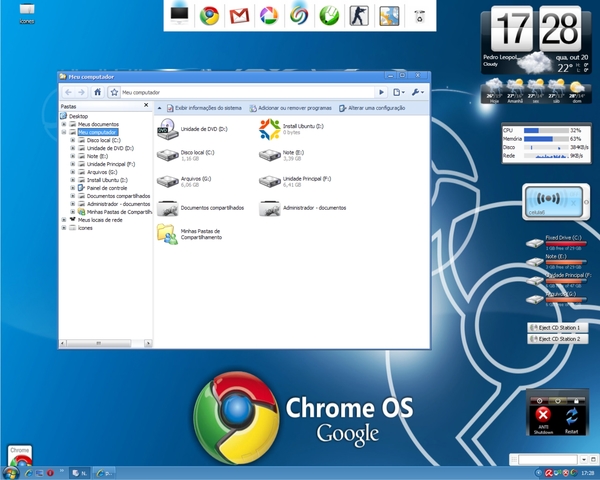This screenshot has height=480, width=600.
Task: Click the Chrome OS shortcut above taskbar
Action: [x=20, y=456]
